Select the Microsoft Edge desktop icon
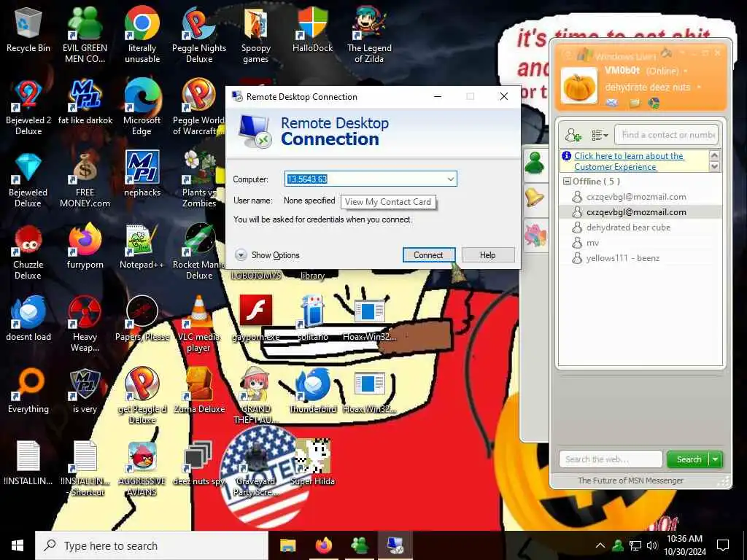The width and height of the screenshot is (747, 560). pyautogui.click(x=142, y=108)
